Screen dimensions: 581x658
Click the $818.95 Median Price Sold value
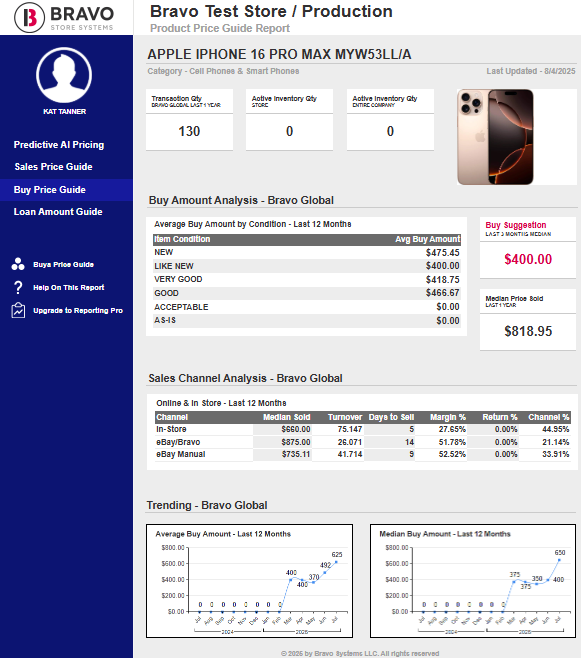tap(528, 332)
